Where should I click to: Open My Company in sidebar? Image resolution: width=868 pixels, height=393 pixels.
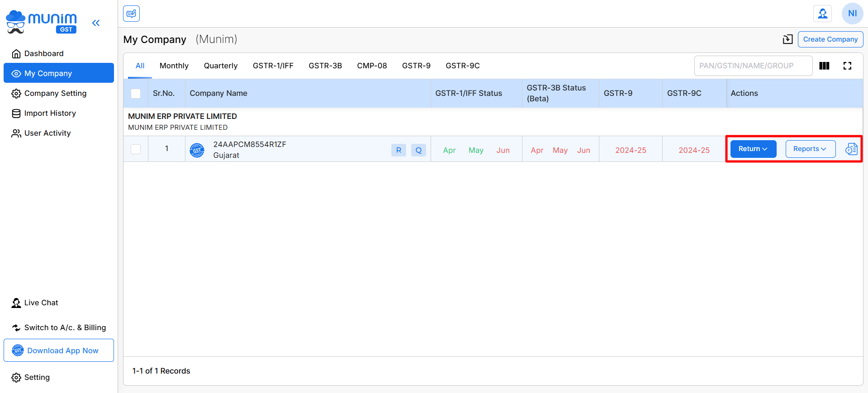pos(59,73)
